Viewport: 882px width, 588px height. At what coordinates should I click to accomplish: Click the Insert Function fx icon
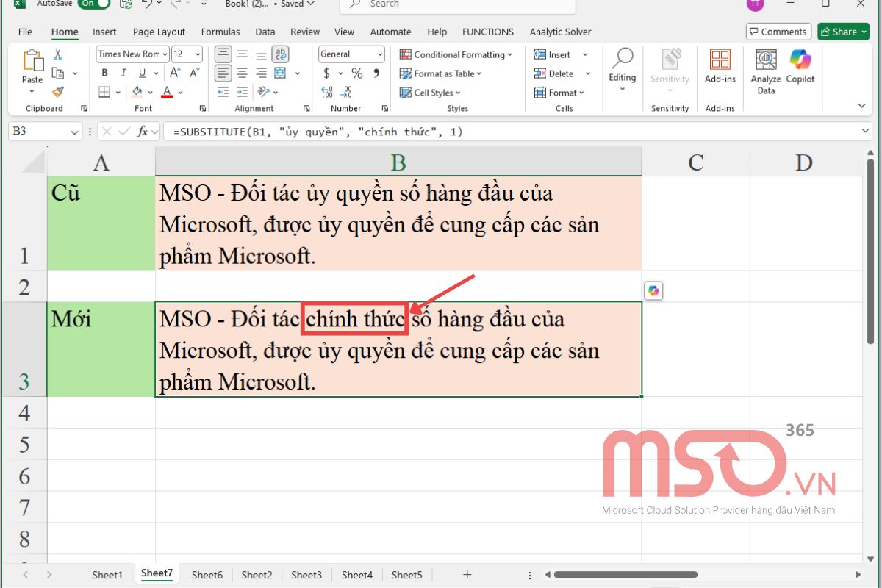[x=143, y=132]
